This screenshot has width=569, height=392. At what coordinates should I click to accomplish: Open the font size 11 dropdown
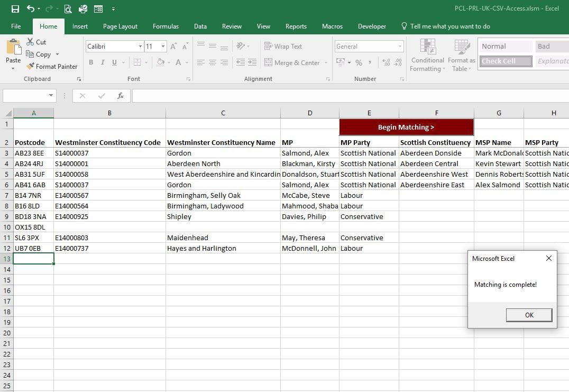coord(163,47)
